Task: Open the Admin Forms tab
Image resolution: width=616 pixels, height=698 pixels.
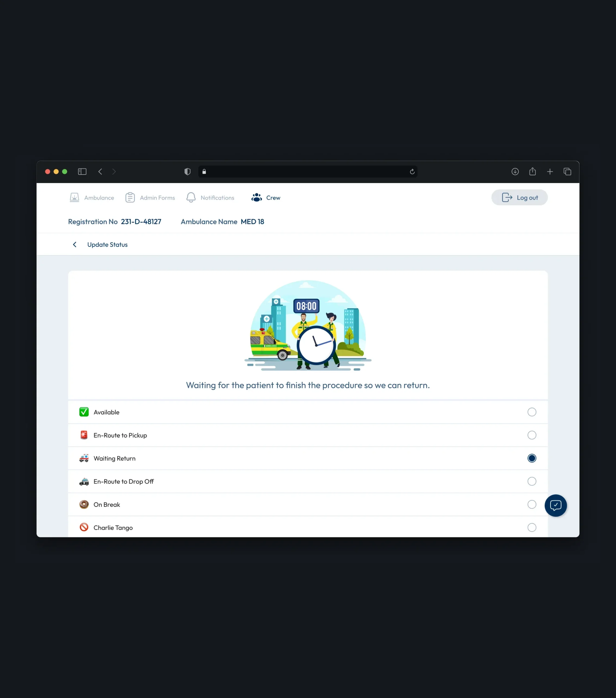Action: tap(150, 198)
